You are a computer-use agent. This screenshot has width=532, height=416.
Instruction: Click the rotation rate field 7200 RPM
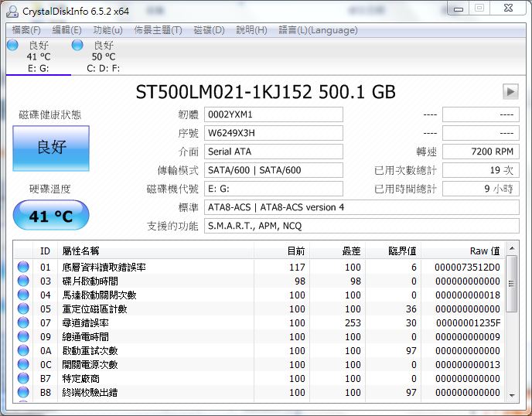pyautogui.click(x=481, y=152)
